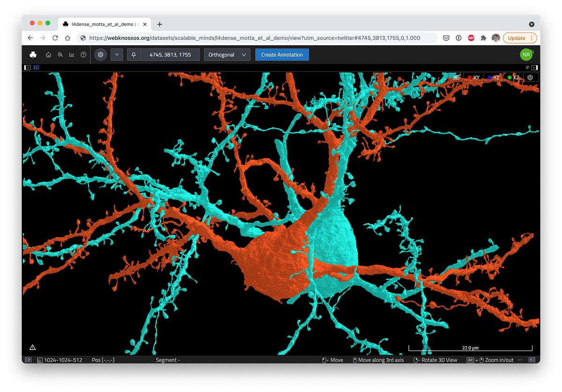Open the chevron dropdown beside the settings gear

pos(116,54)
